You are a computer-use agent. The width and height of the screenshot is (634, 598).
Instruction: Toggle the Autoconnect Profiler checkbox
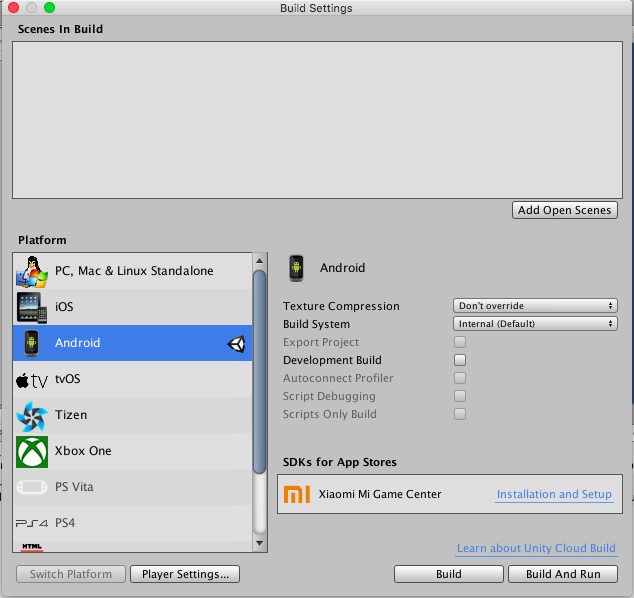click(x=460, y=378)
